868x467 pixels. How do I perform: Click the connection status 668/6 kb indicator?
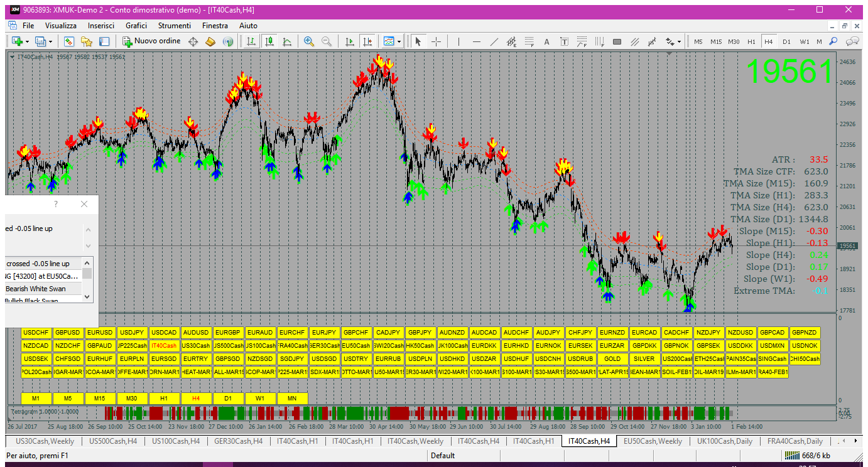[x=808, y=456]
